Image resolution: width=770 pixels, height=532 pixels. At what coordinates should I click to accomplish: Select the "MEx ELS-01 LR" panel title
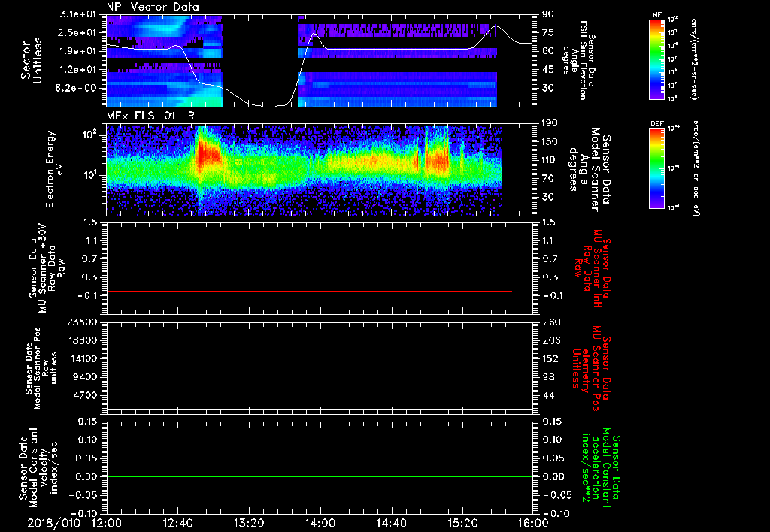(x=150, y=116)
